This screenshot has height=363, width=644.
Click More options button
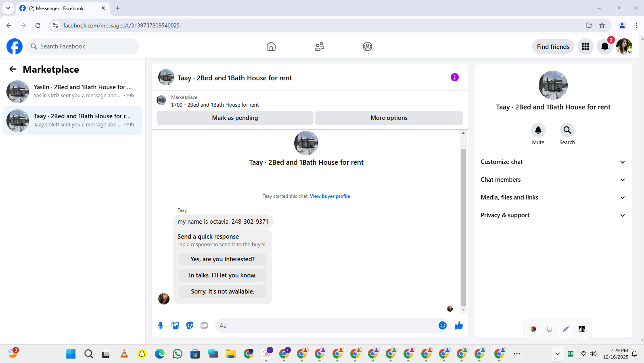click(389, 118)
